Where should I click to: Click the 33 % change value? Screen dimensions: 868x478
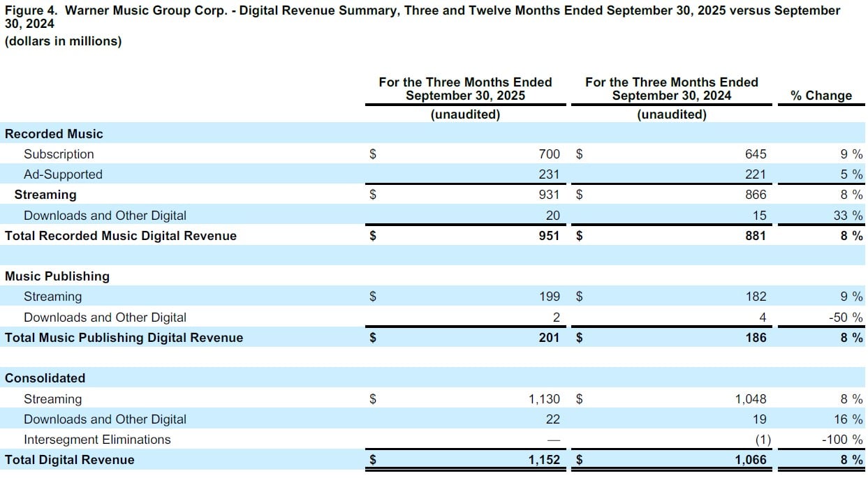(848, 216)
